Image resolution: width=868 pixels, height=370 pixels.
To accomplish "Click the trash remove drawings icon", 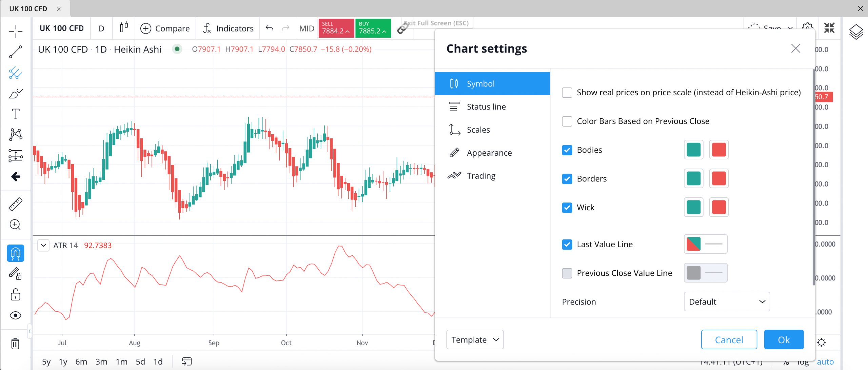I will [x=15, y=344].
